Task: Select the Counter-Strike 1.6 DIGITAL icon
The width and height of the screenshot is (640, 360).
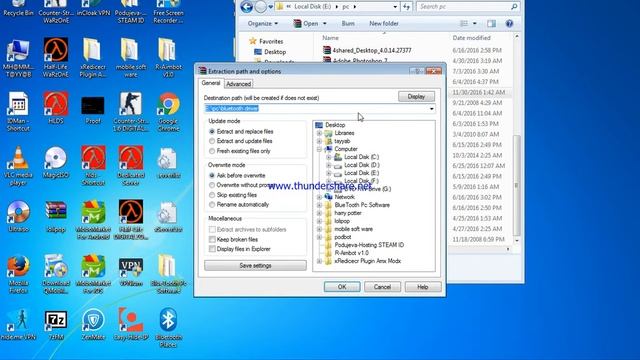Action: coord(131,111)
